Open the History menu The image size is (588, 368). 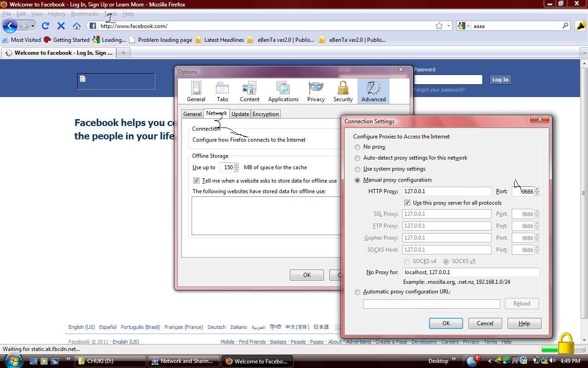(57, 14)
